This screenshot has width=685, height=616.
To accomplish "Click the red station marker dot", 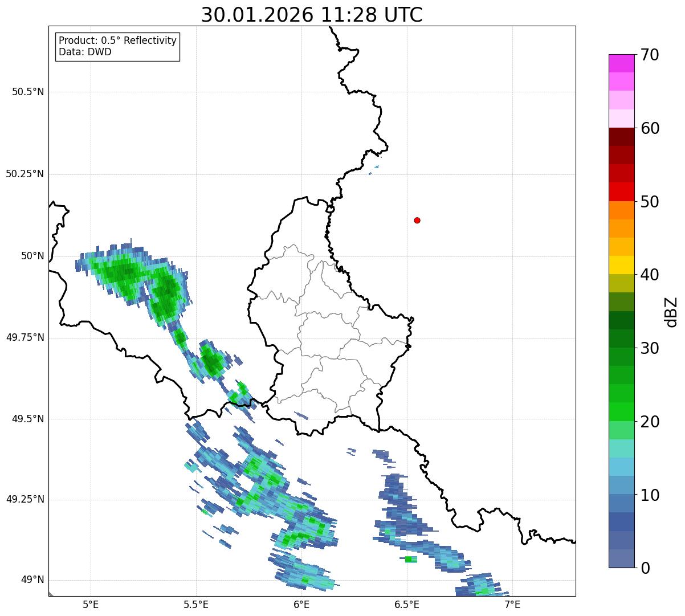I will 417,220.
